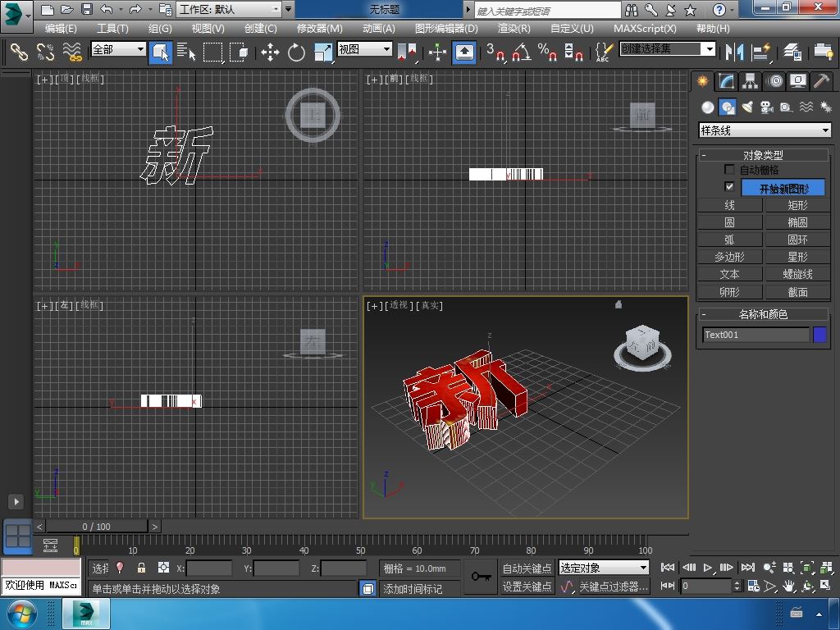Uncheck the 开始新图形 checkbox

(x=729, y=187)
